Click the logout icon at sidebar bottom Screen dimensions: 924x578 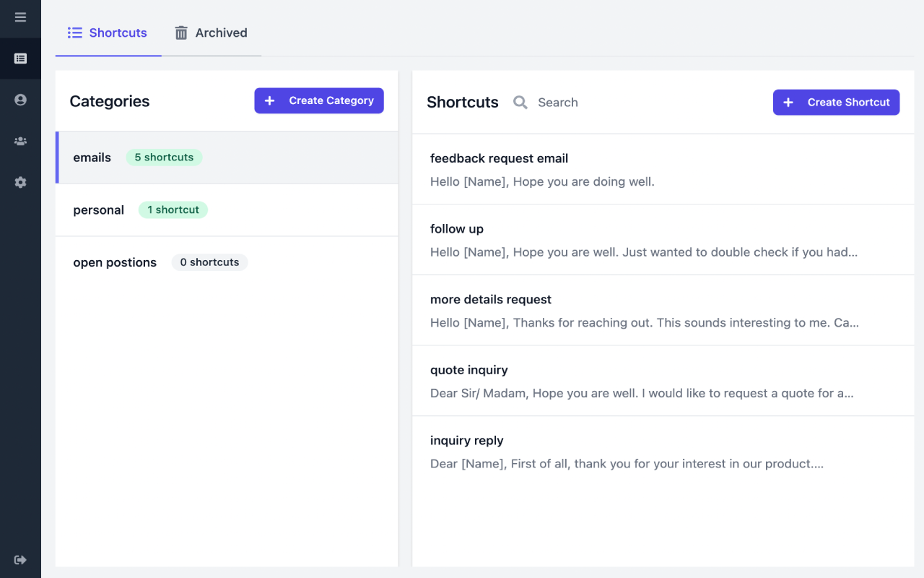tap(20, 560)
